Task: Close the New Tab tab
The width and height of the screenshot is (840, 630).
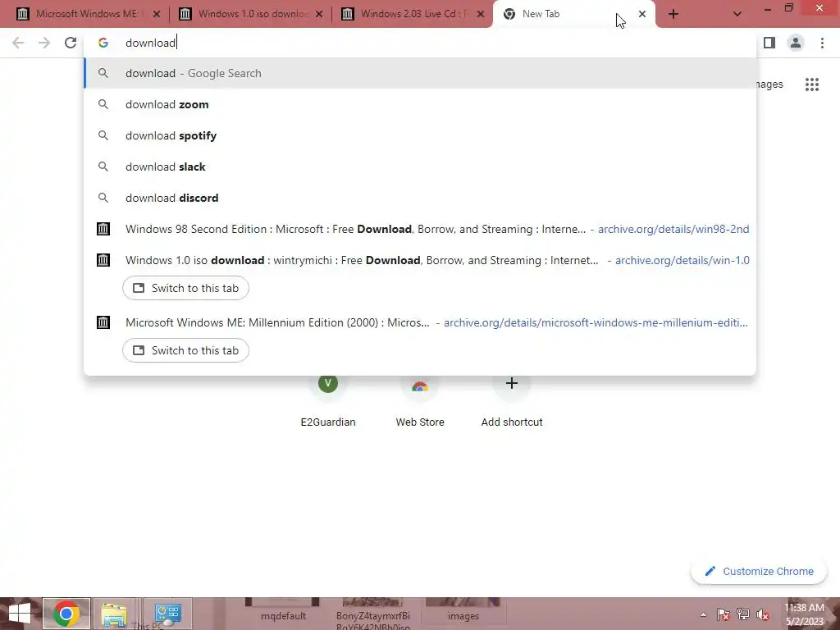Action: tap(641, 14)
